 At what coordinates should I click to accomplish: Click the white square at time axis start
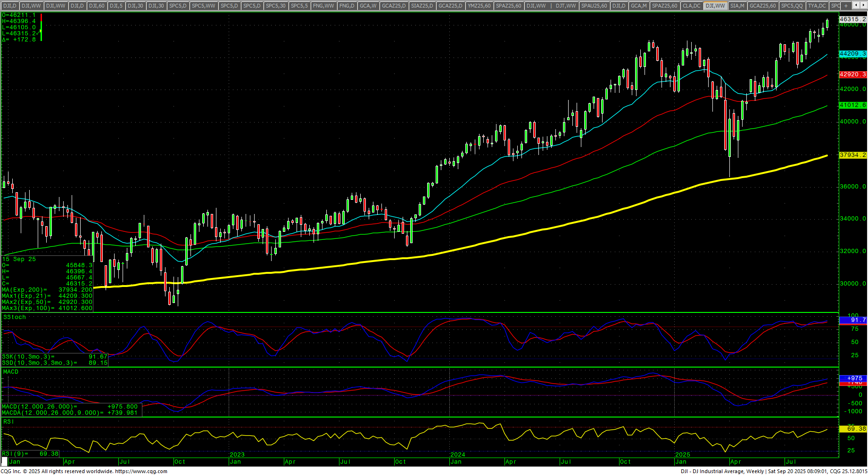pos(5,461)
